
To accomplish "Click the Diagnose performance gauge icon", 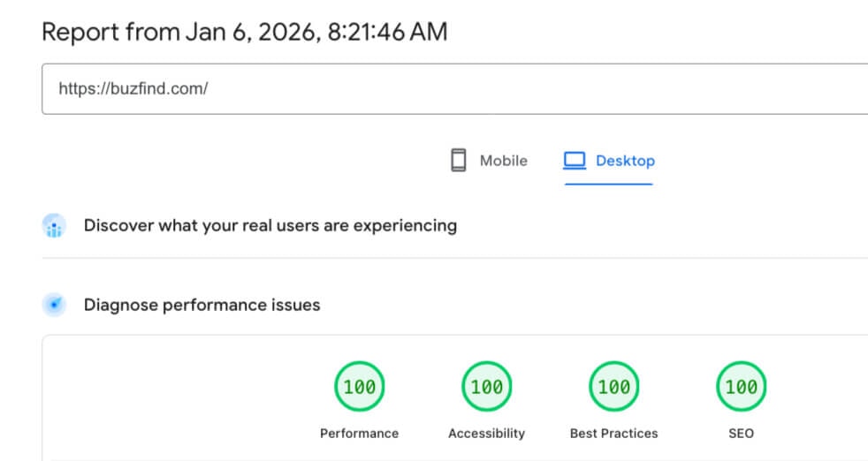I will point(54,305).
